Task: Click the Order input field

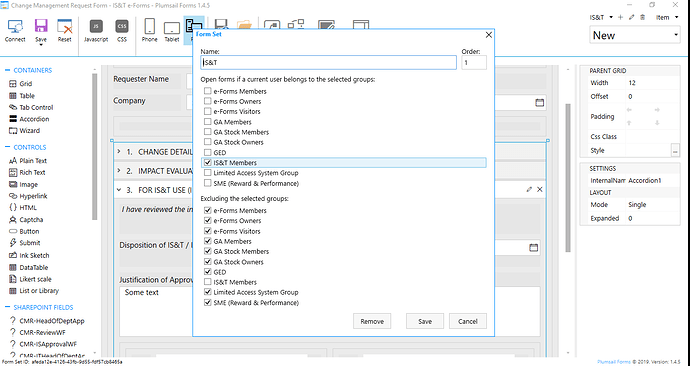Action: pos(474,62)
